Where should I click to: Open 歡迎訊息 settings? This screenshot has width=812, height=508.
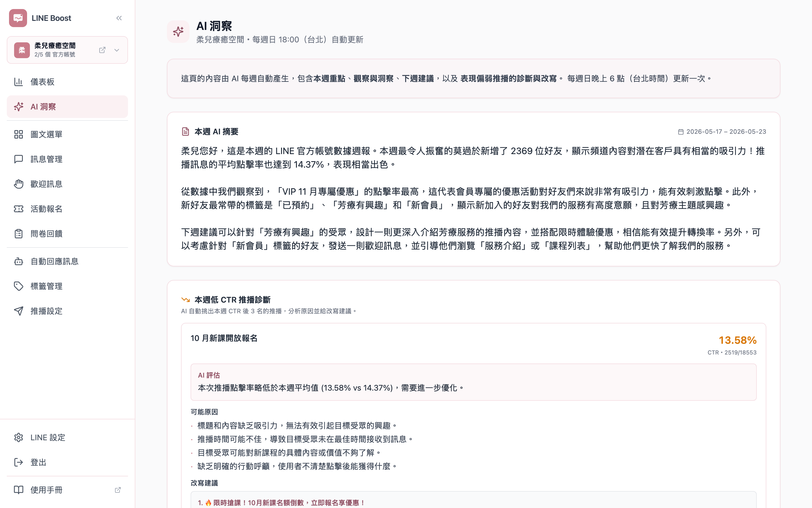[x=67, y=184]
